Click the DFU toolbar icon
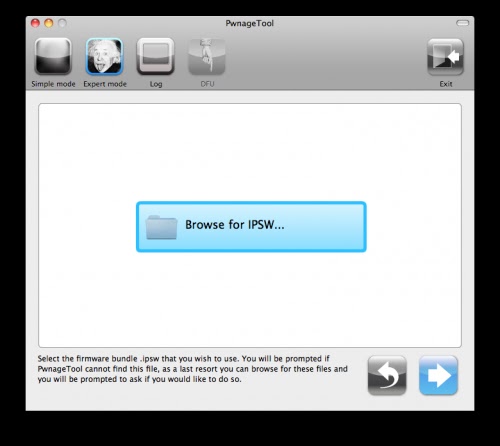 pyautogui.click(x=207, y=57)
